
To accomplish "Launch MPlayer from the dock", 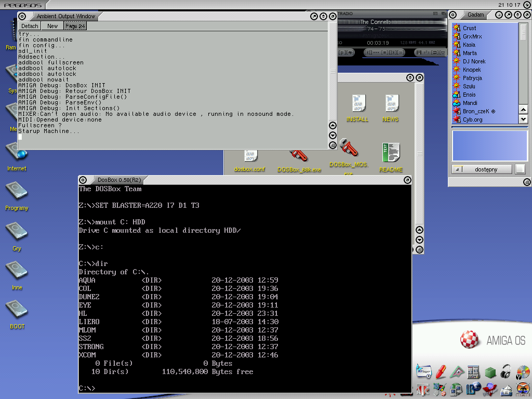I will (x=424, y=371).
